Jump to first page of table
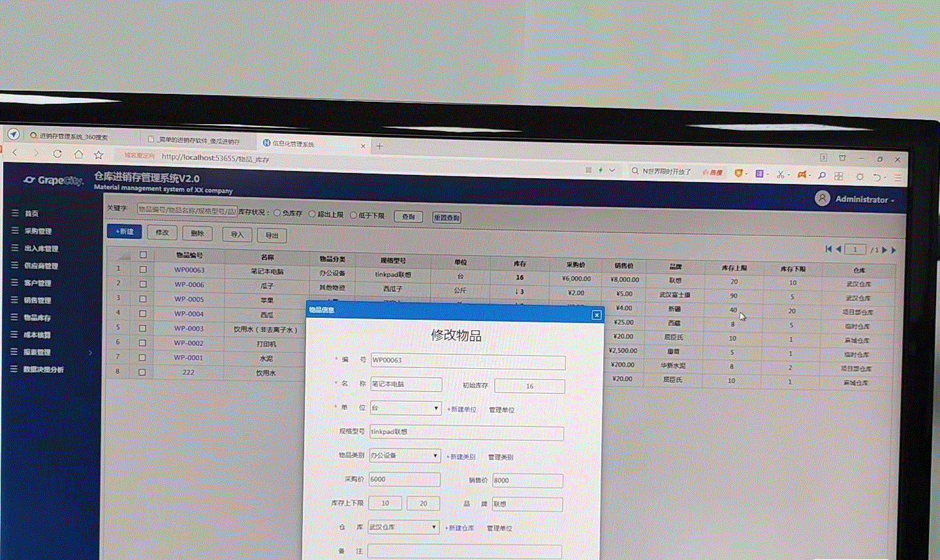The width and height of the screenshot is (940, 560). point(828,249)
